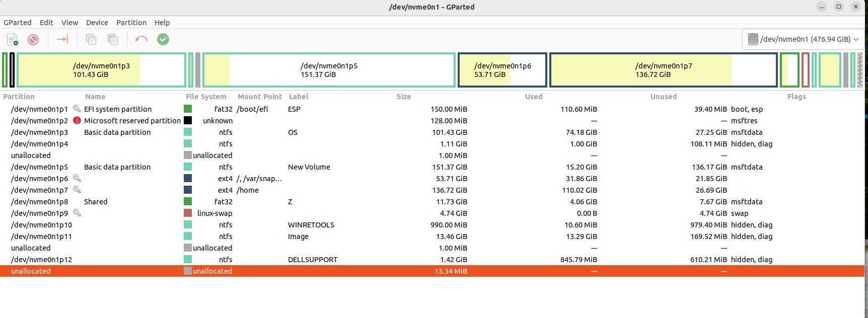Select the /dev/nvme0n1p8 row
868x318 pixels.
(432, 201)
